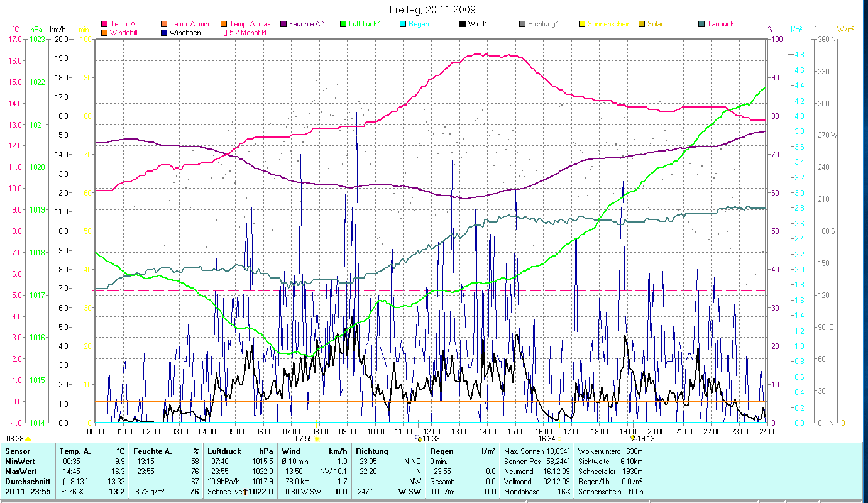Click the Temp. A. max legend label
The width and height of the screenshot is (868, 503).
pyautogui.click(x=250, y=24)
